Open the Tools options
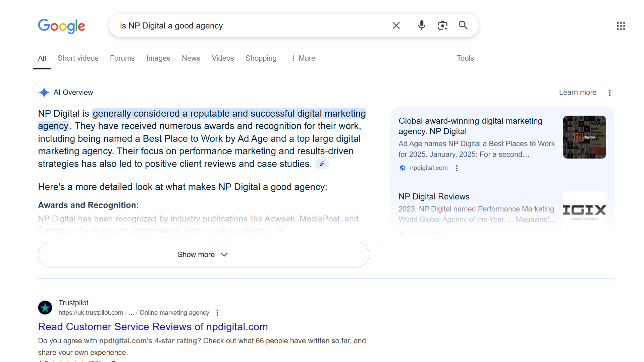The width and height of the screenshot is (644, 362). [x=465, y=58]
